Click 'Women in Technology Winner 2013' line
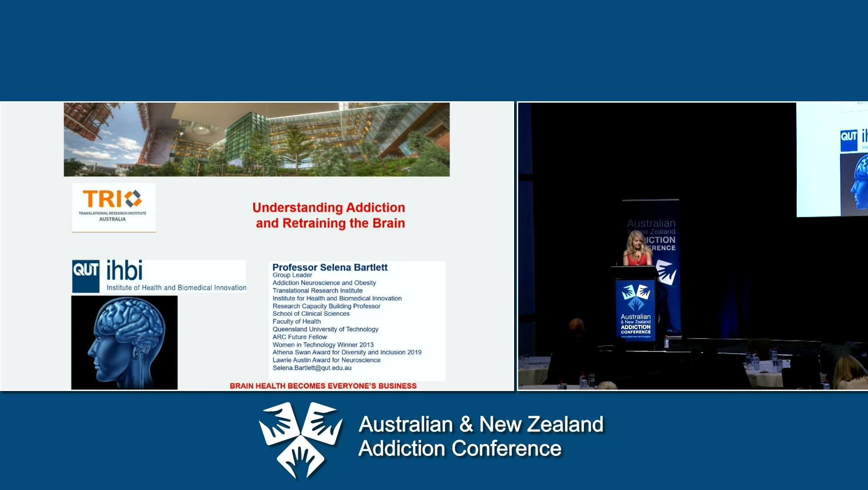 pyautogui.click(x=323, y=345)
